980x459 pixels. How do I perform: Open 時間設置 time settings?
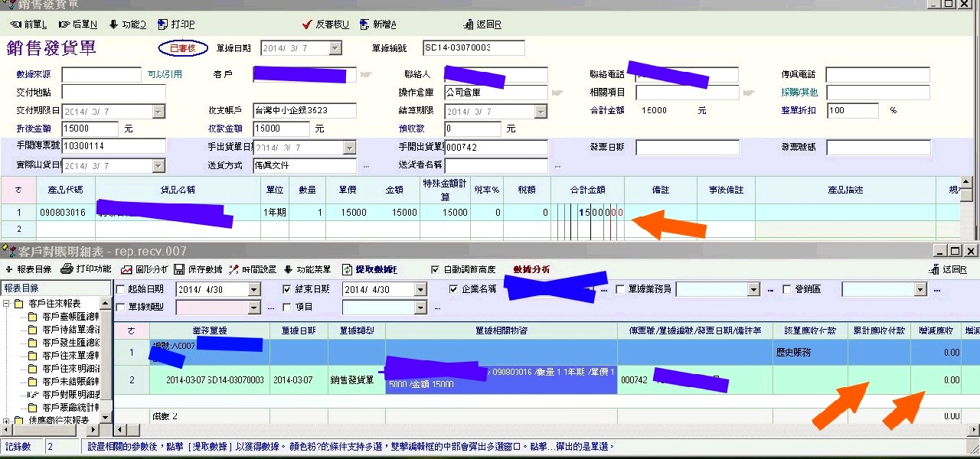coord(234,269)
